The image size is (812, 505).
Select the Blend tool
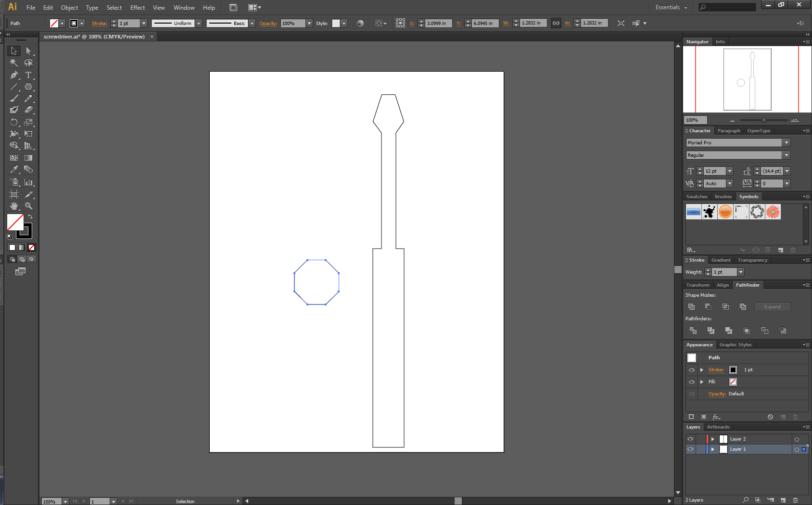pos(28,169)
